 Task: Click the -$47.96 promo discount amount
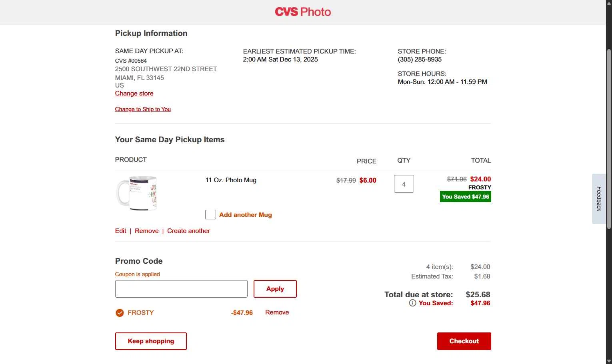click(242, 313)
